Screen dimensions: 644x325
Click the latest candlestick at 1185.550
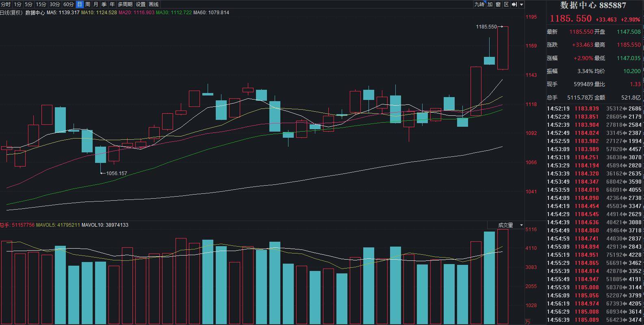(x=503, y=48)
